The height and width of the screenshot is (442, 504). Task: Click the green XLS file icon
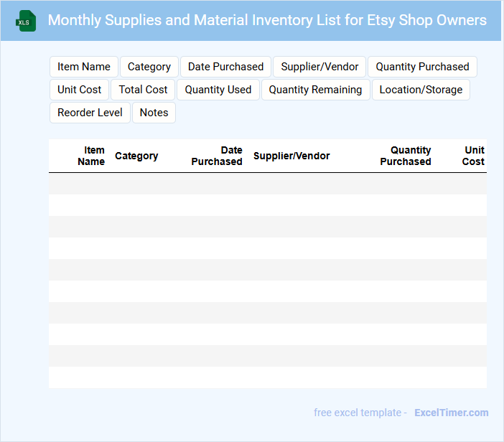tap(26, 21)
